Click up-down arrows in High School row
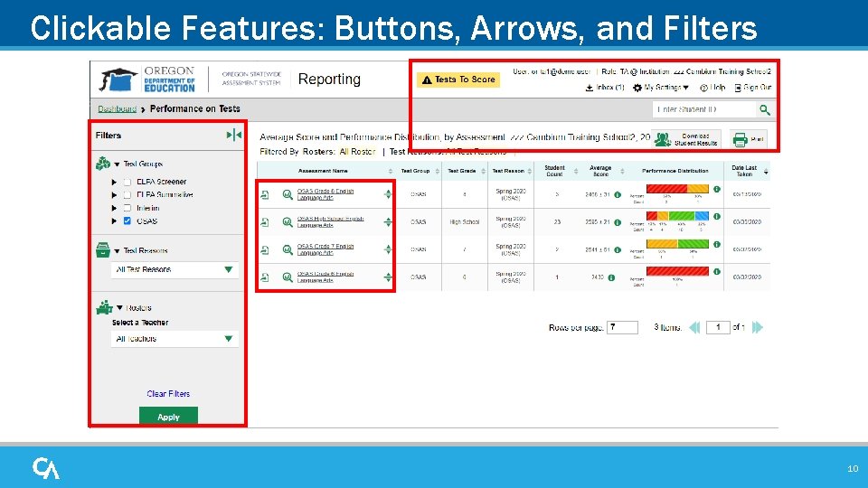Image resolution: width=868 pixels, height=488 pixels. click(x=388, y=222)
